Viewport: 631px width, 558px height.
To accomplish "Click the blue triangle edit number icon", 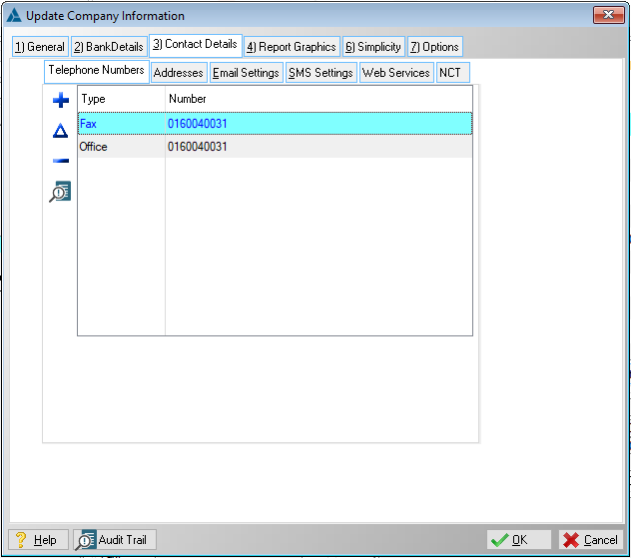I will pos(60,131).
